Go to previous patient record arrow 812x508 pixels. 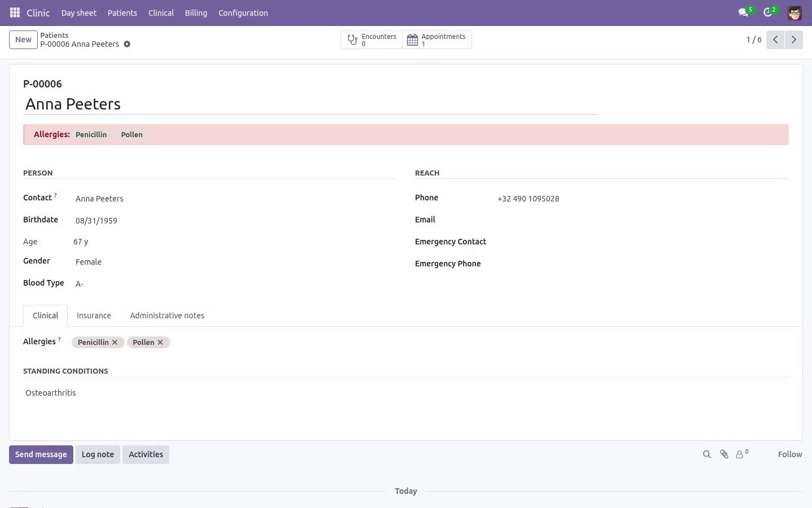point(775,40)
